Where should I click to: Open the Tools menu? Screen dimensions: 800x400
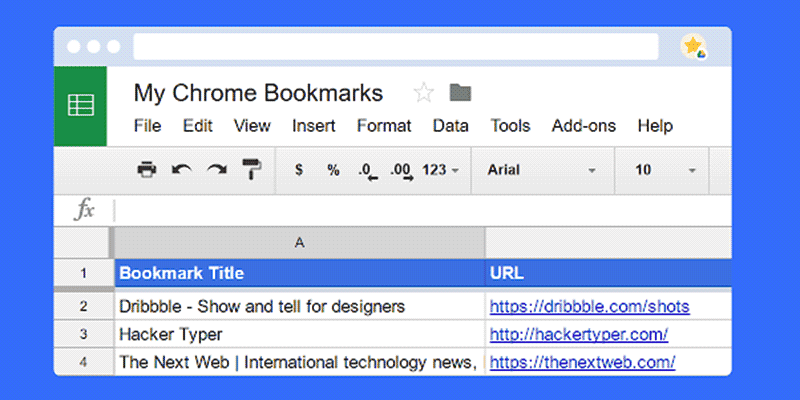pyautogui.click(x=510, y=126)
